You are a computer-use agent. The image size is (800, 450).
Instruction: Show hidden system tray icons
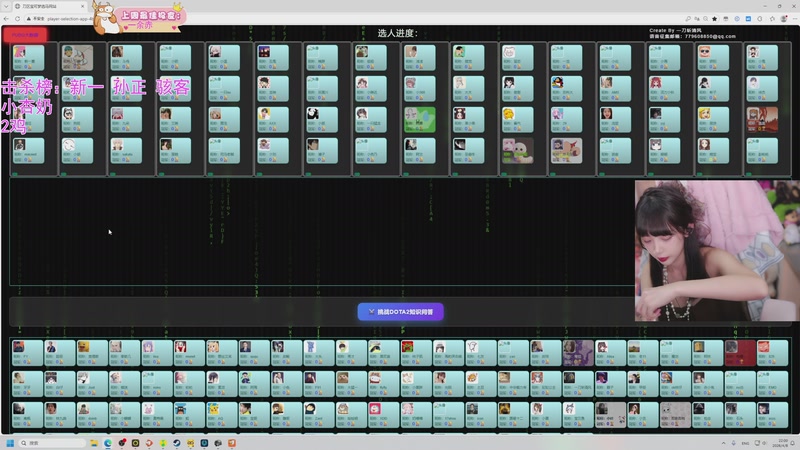[x=723, y=443]
